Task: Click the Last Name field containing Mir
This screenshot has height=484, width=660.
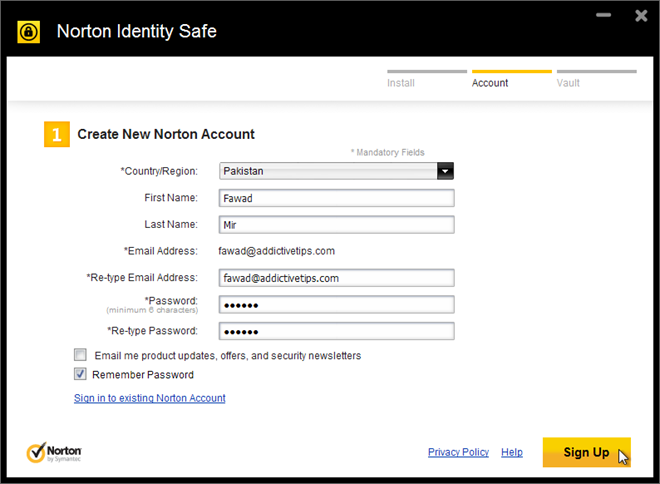Action: point(336,224)
